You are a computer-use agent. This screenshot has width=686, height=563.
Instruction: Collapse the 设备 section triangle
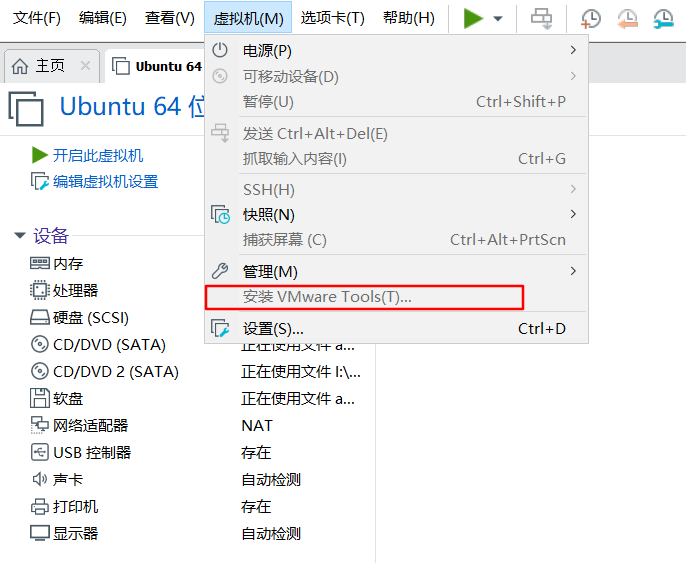coord(20,235)
